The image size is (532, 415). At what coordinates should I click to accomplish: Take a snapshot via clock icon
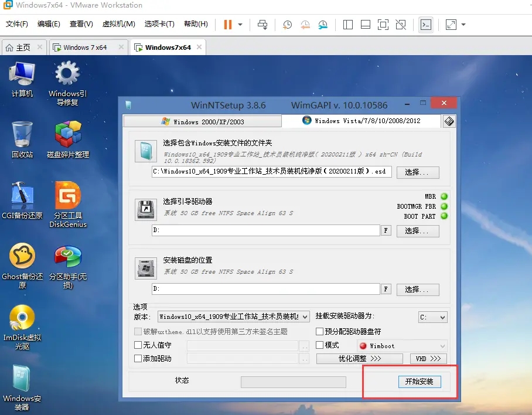[x=287, y=25]
